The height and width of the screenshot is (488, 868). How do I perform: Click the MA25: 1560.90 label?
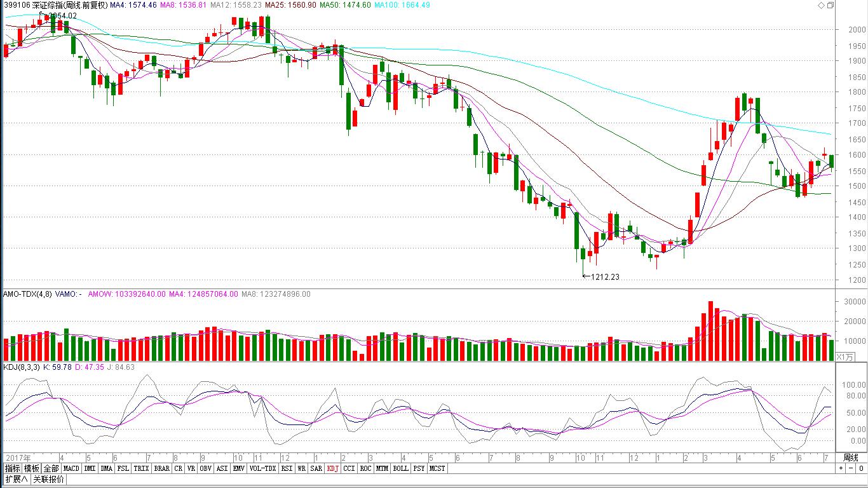(291, 5)
